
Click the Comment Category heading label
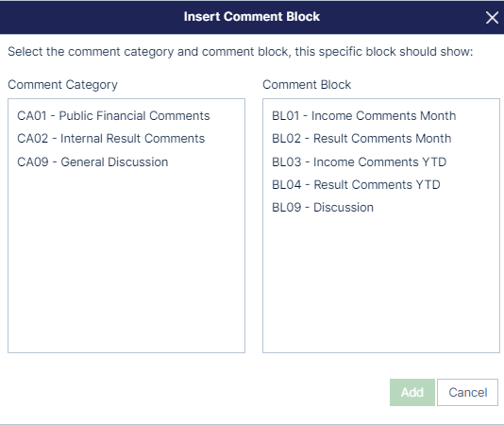coord(62,85)
